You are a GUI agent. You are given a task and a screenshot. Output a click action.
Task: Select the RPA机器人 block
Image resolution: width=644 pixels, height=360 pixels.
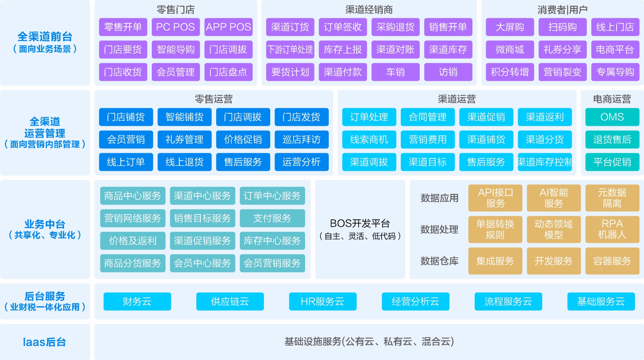pos(612,230)
